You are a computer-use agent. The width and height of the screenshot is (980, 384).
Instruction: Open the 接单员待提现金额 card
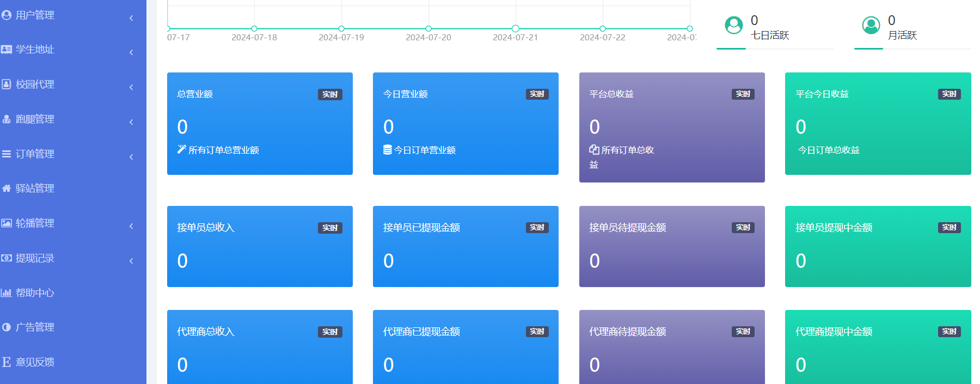pos(671,246)
